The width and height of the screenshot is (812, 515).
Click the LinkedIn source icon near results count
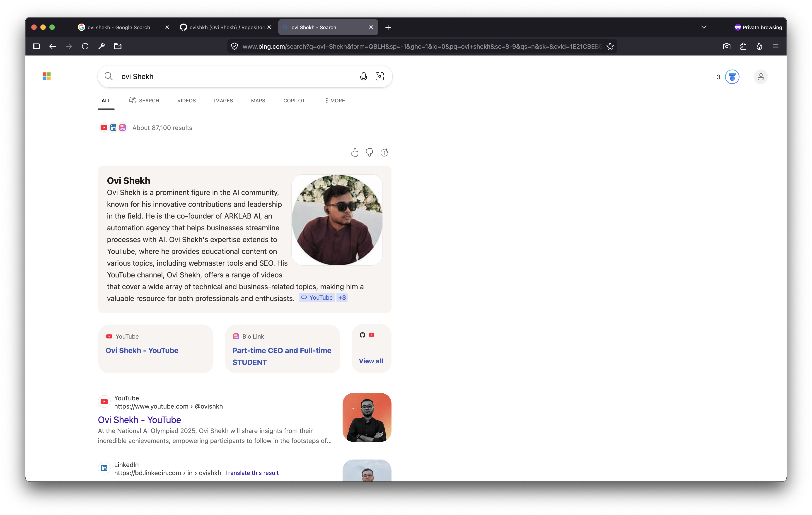(x=113, y=128)
